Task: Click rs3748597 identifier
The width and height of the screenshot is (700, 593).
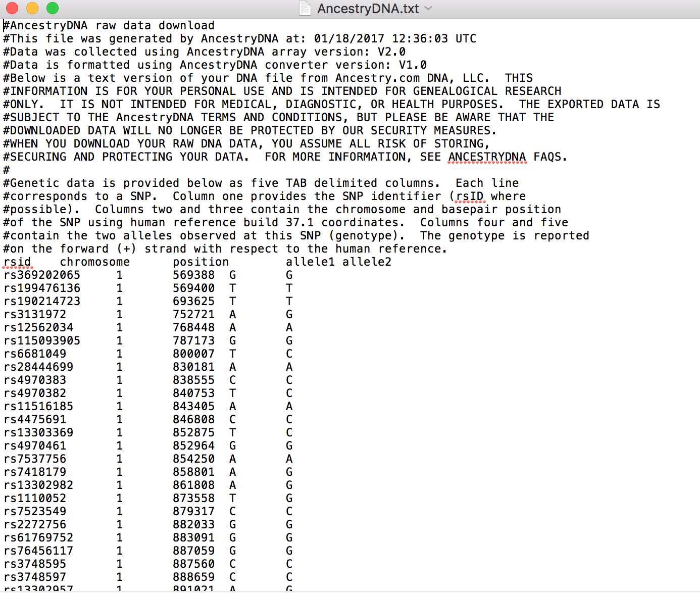Action: (x=35, y=577)
